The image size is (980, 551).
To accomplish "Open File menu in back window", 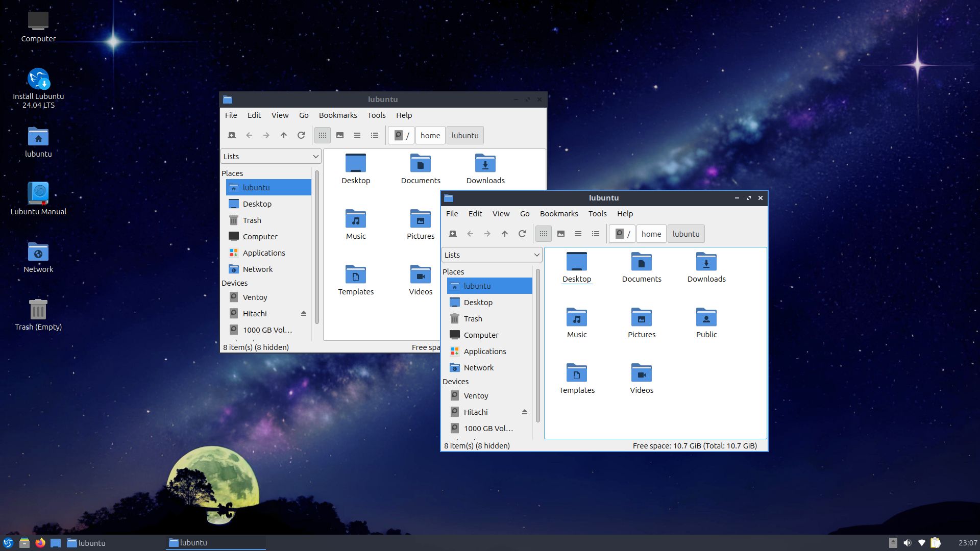I will [x=231, y=115].
